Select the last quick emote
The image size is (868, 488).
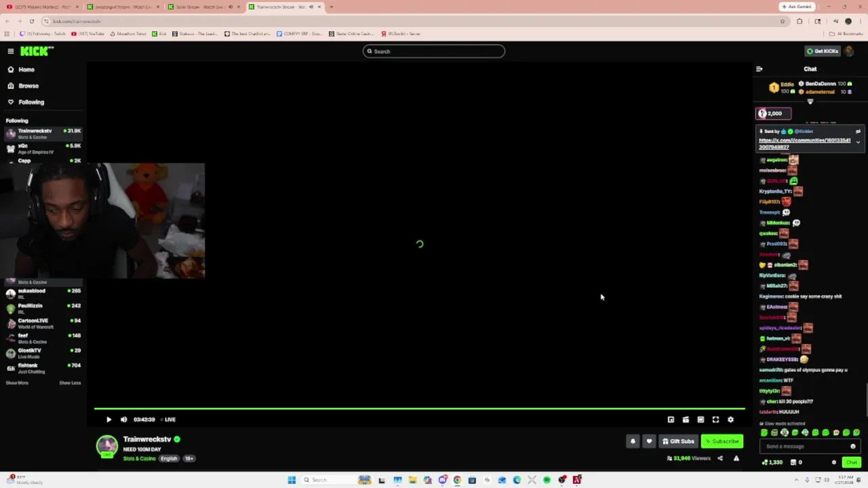coord(856,432)
